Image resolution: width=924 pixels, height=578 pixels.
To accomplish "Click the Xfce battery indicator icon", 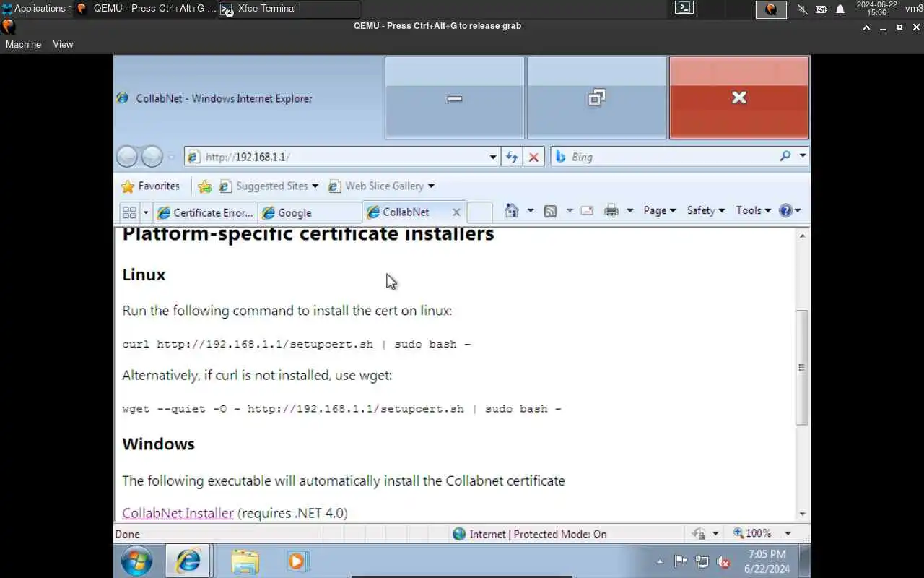I will pyautogui.click(x=821, y=9).
